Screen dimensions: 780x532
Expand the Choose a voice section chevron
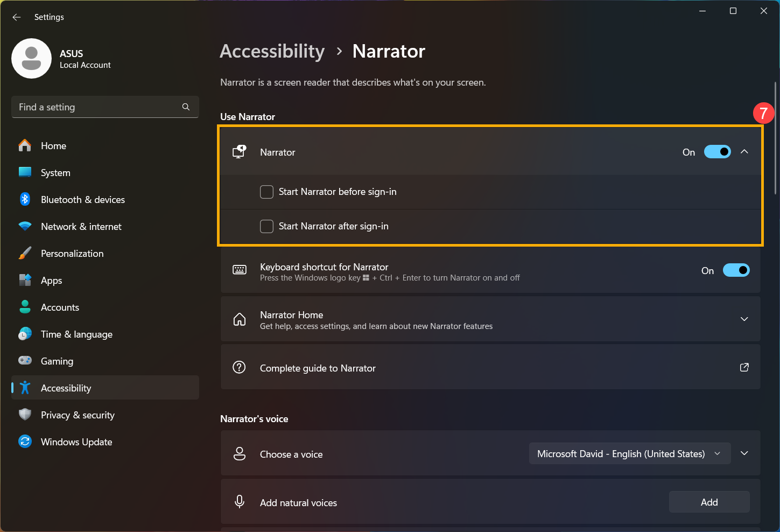pos(744,453)
